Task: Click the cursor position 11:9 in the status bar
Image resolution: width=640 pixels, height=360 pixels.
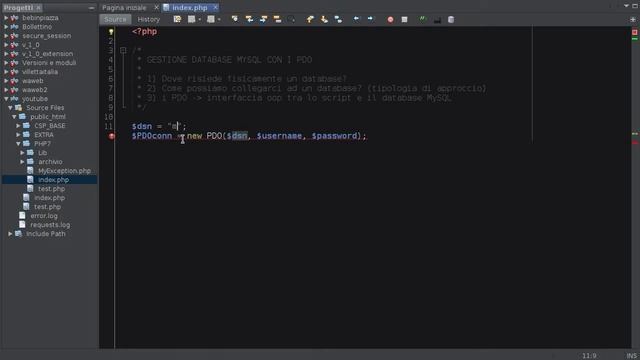Action: pos(589,356)
